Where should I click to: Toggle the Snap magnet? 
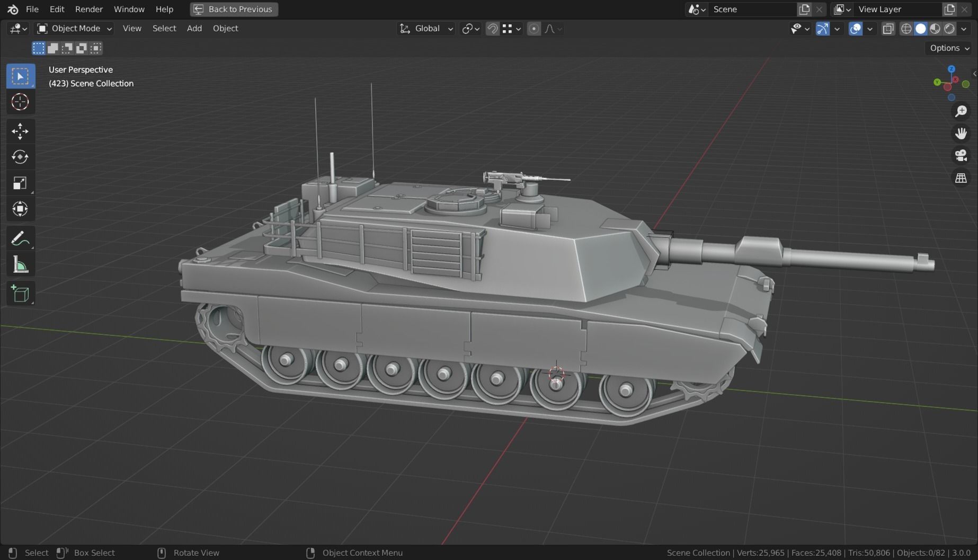(x=492, y=29)
